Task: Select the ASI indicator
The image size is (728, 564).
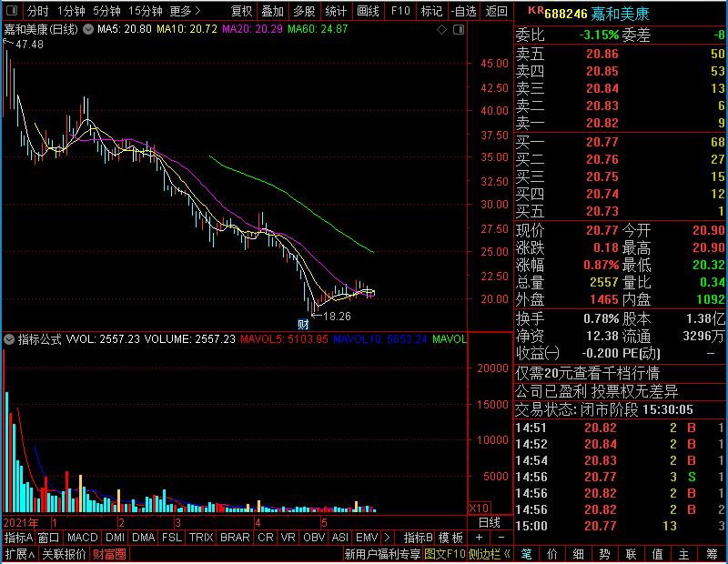Action: pyautogui.click(x=339, y=538)
